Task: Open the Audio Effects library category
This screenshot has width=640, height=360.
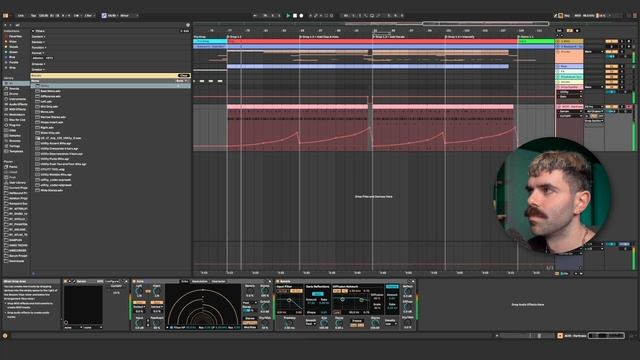Action: click(18, 104)
